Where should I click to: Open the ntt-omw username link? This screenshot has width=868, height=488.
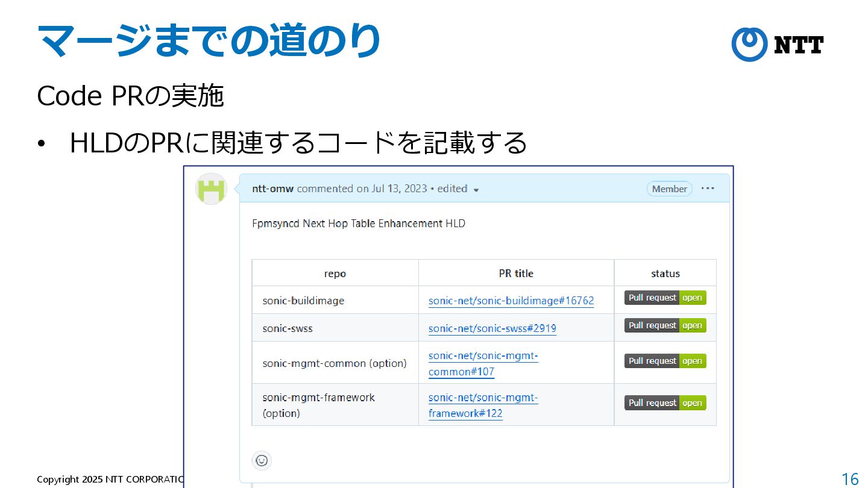pyautogui.click(x=273, y=189)
